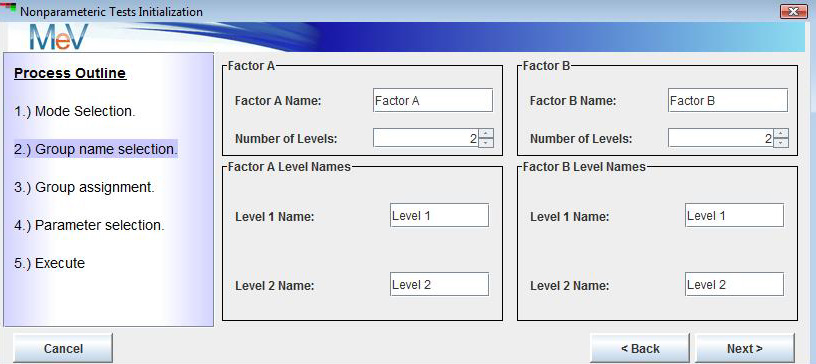This screenshot has height=364, width=816.
Task: Select Factor B Level 1 Name field
Action: pos(734,215)
